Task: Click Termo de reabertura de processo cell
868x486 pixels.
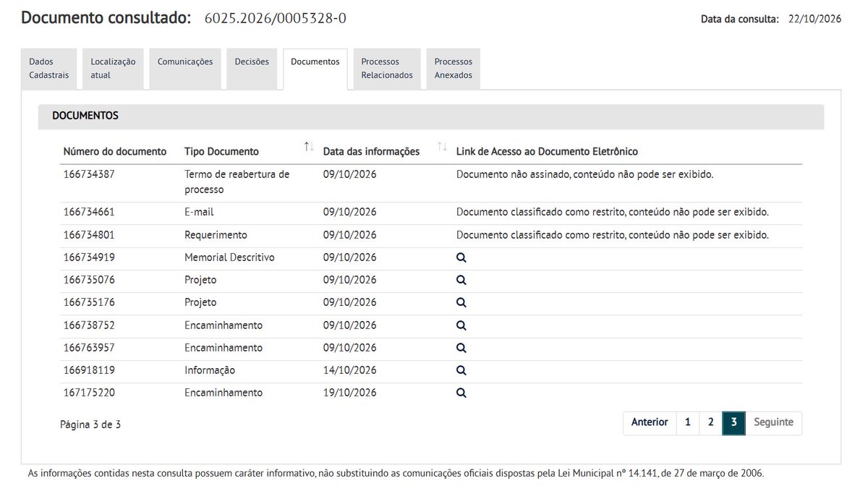Action: point(237,182)
